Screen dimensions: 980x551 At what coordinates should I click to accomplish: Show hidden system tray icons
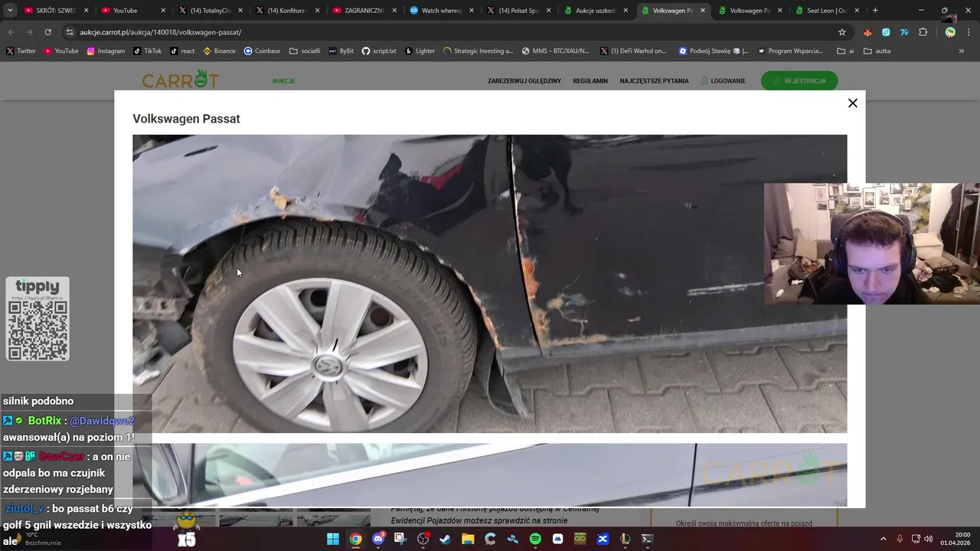click(883, 539)
